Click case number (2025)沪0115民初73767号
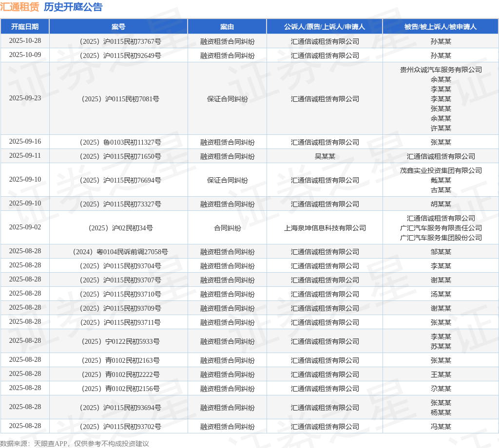Viewport: 499px width, 448px height. (120, 42)
